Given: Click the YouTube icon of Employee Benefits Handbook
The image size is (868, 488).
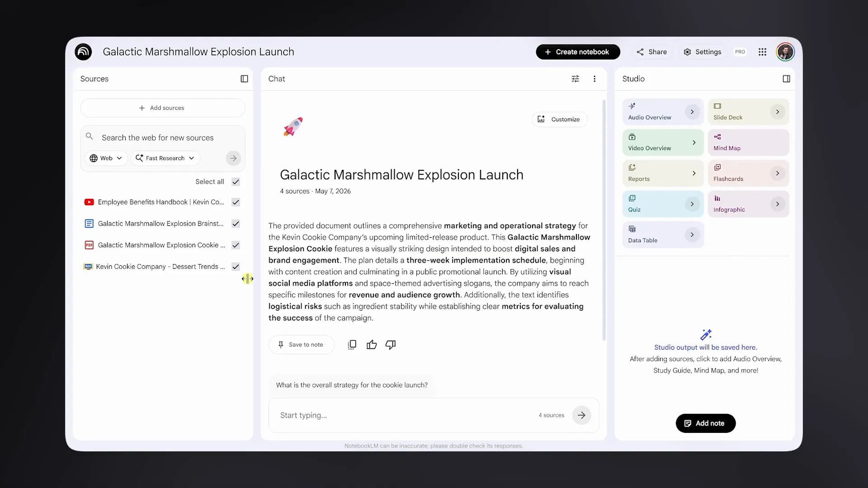Looking at the screenshot, I should (89, 202).
